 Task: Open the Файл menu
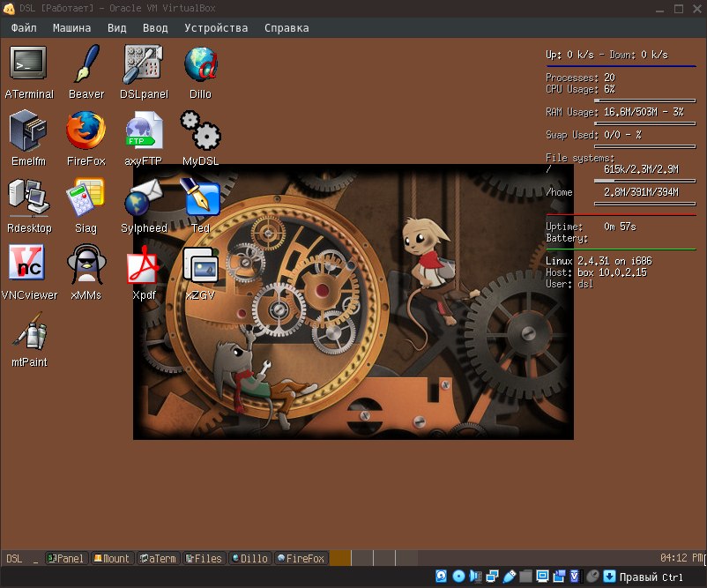(x=24, y=28)
